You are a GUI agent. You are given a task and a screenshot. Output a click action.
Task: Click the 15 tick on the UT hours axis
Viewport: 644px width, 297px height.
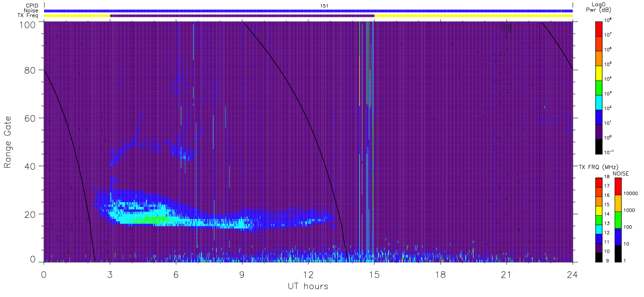374,274
